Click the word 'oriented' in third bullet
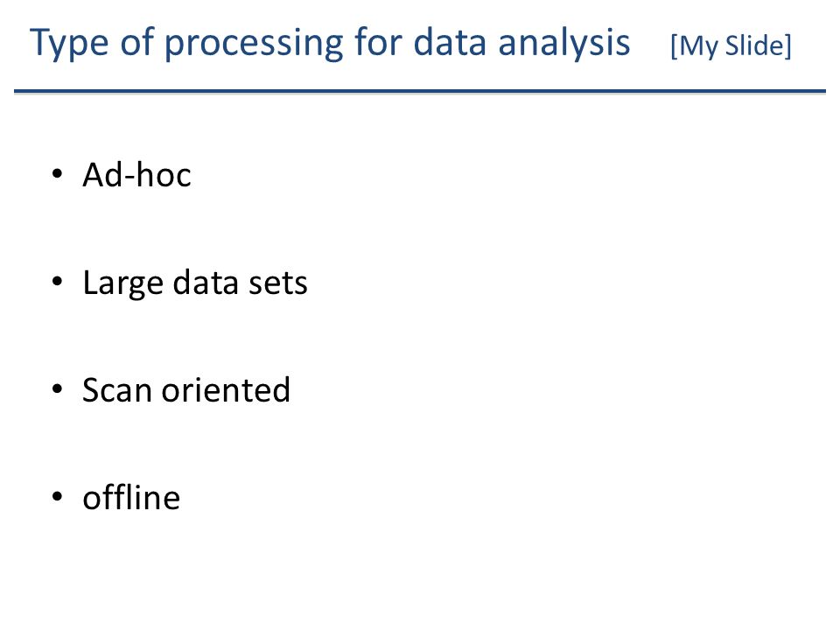 (x=226, y=389)
